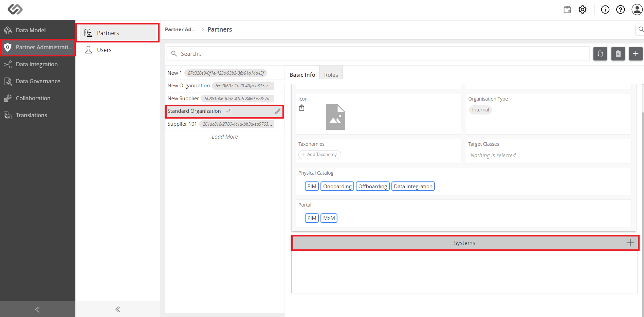Click the Internal organisation type chip
The image size is (644, 317).
480,110
